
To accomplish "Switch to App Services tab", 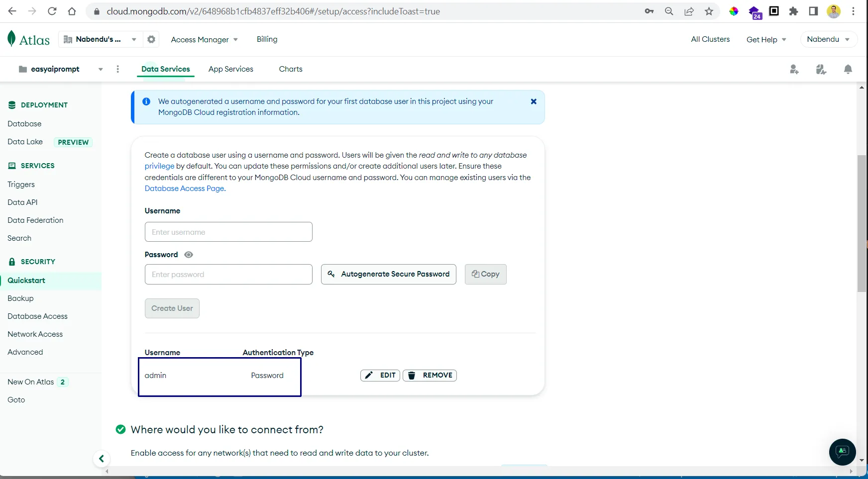I will click(231, 69).
